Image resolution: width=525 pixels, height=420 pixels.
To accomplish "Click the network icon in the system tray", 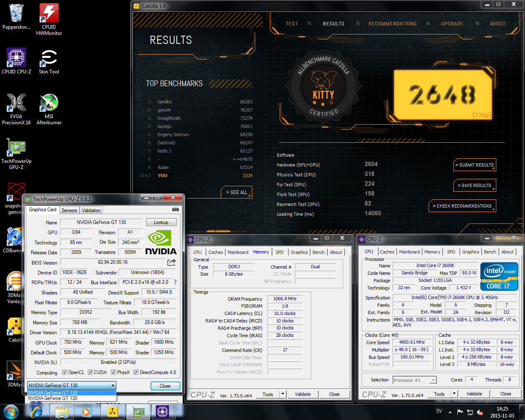I will click(470, 412).
